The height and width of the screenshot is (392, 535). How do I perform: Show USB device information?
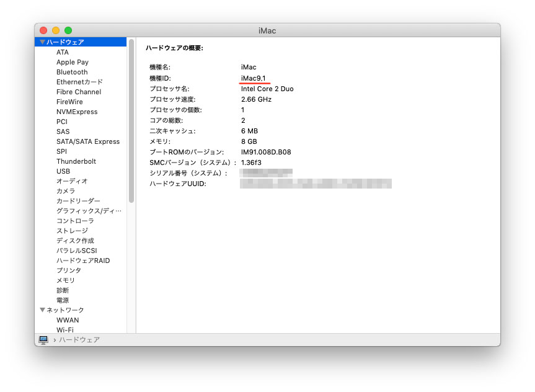[x=63, y=171]
